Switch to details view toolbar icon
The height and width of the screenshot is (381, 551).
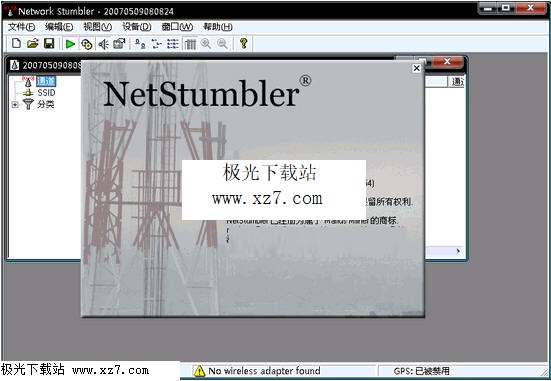[190, 44]
